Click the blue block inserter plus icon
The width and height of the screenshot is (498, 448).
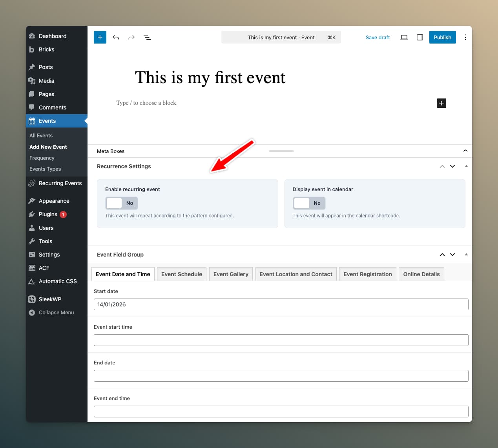click(x=100, y=37)
